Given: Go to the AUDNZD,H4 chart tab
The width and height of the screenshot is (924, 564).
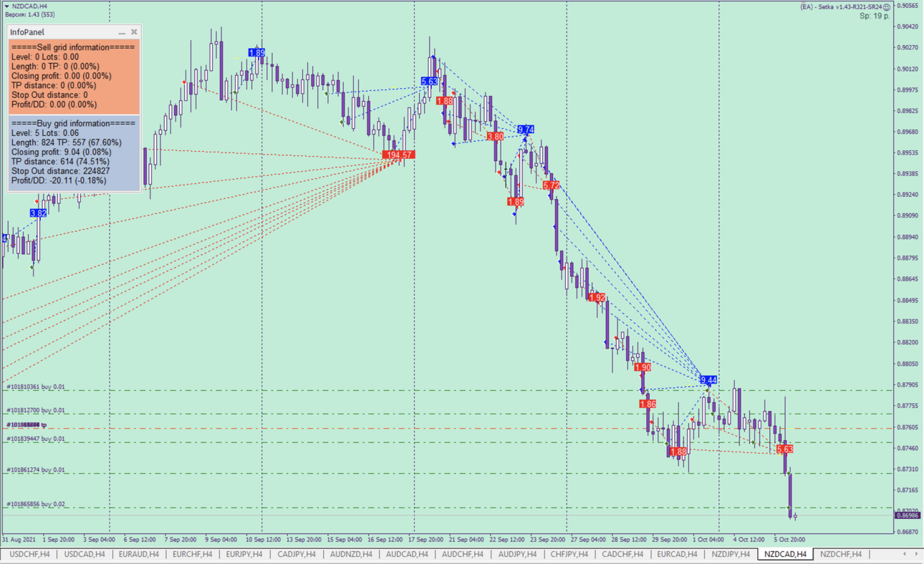Looking at the screenshot, I should [x=351, y=554].
